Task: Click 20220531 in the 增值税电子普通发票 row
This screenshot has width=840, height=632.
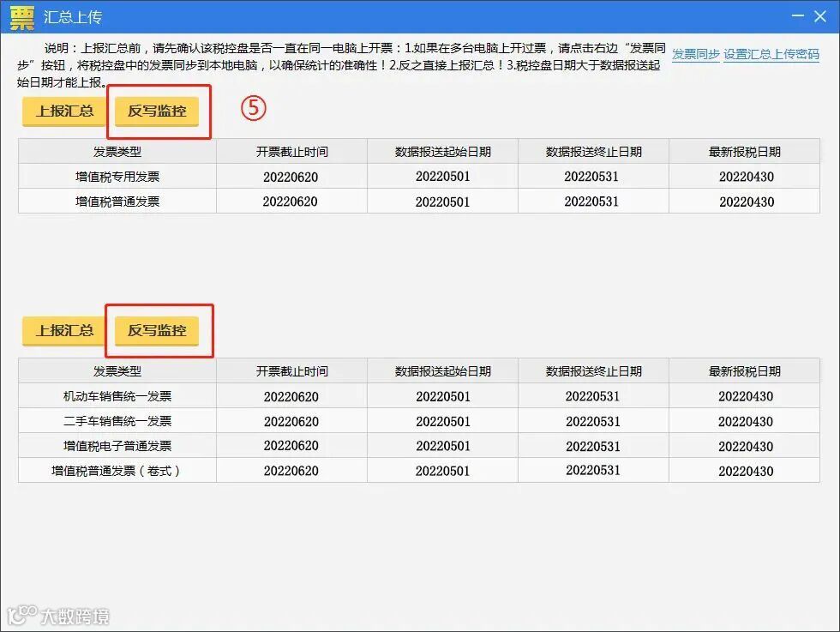Action: pos(593,447)
